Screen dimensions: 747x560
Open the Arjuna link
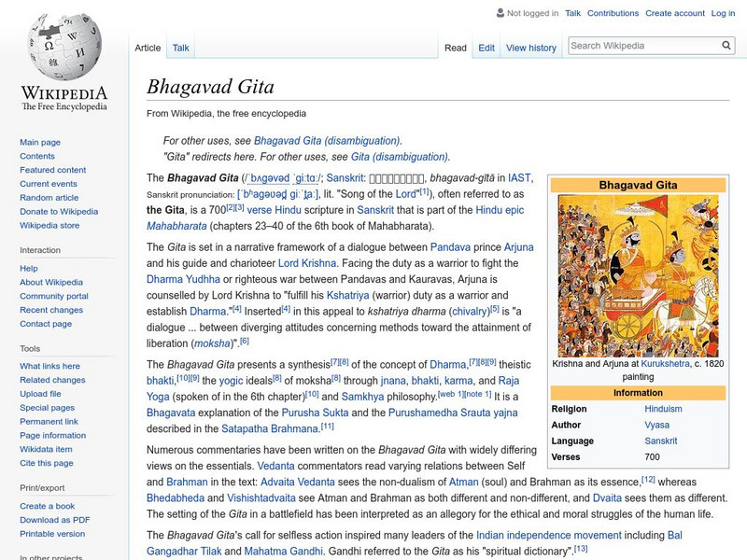519,247
